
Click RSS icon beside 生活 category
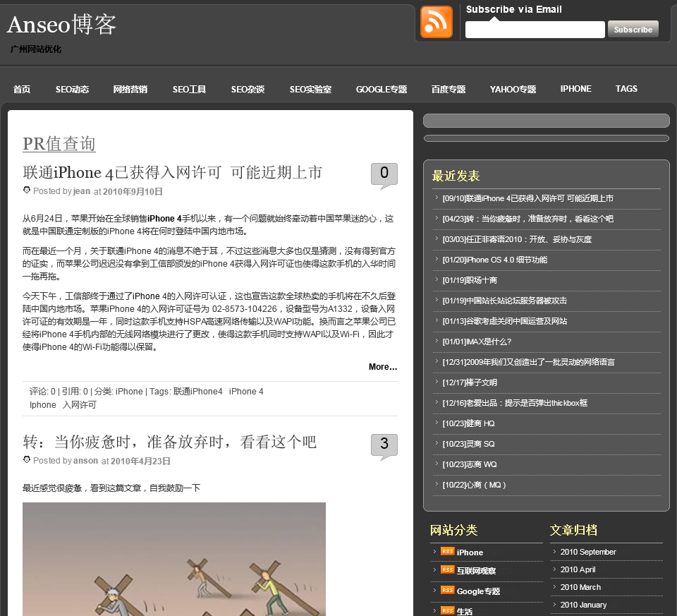click(x=447, y=610)
